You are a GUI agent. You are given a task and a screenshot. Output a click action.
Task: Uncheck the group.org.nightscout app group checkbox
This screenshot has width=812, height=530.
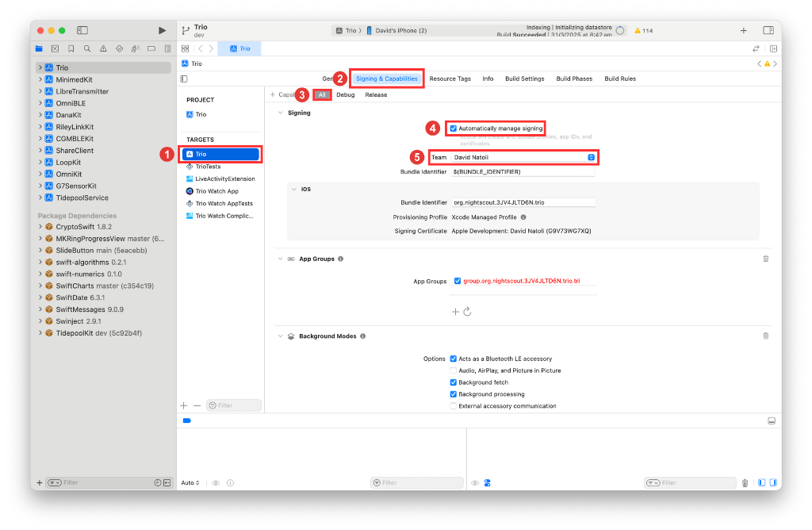point(458,281)
